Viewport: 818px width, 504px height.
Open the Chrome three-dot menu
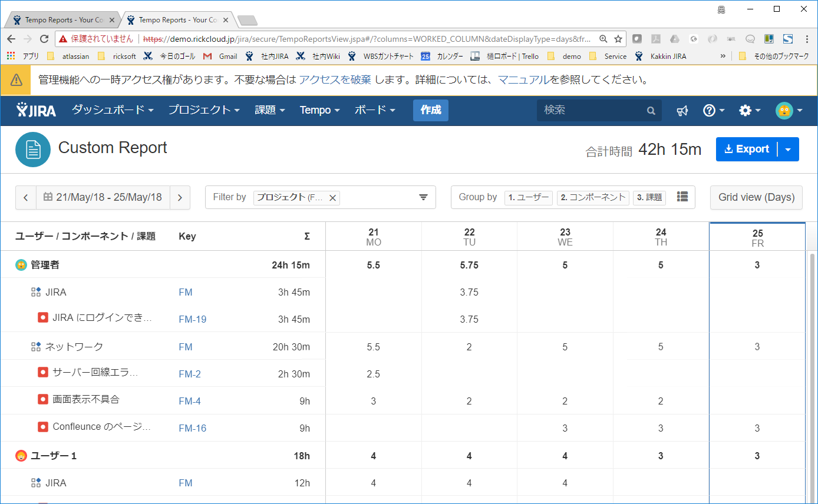point(806,39)
